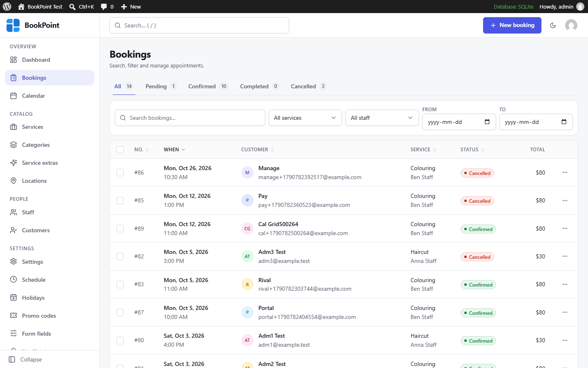Image resolution: width=588 pixels, height=368 pixels.
Task: Open actions menu for booking #83
Action: (565, 284)
